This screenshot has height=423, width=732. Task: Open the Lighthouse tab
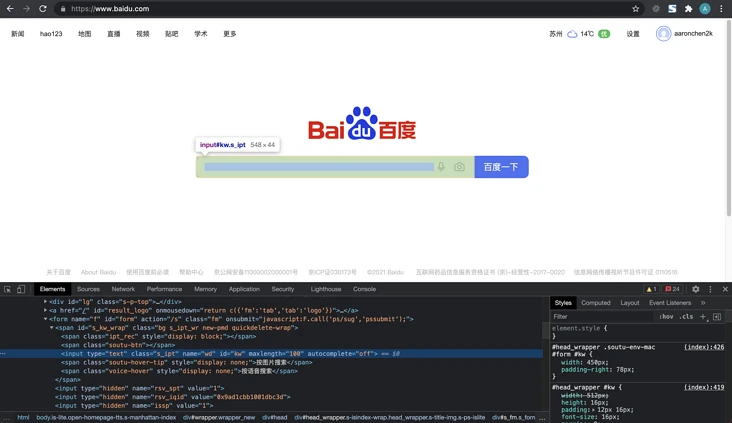(326, 289)
